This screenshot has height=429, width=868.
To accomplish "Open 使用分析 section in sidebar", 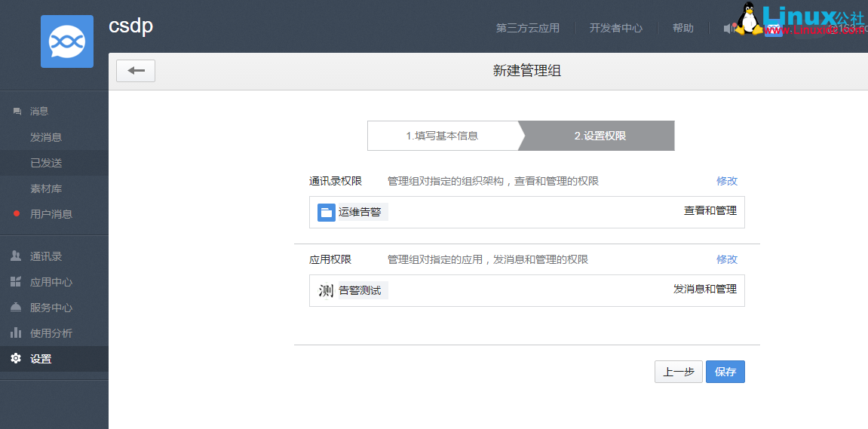I will (51, 332).
